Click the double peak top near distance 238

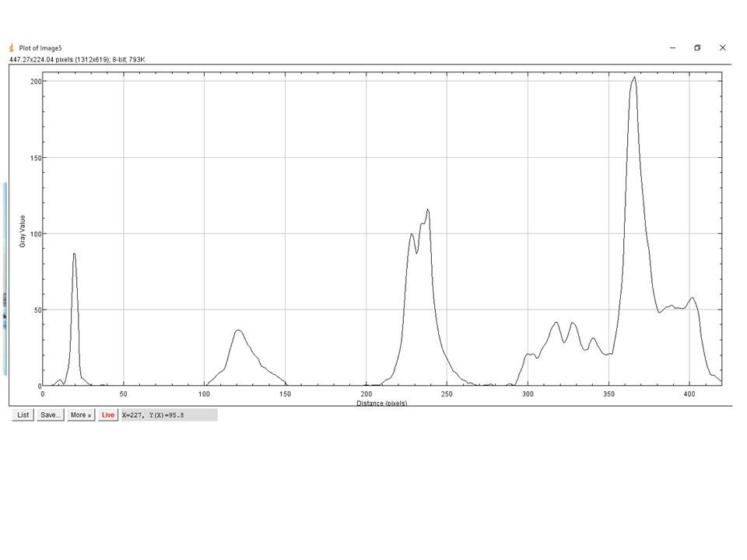pyautogui.click(x=427, y=209)
